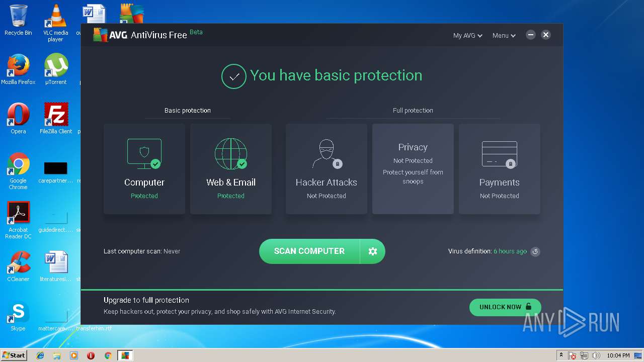Open Opera from the taskbar
The image size is (644, 362).
tap(91, 355)
